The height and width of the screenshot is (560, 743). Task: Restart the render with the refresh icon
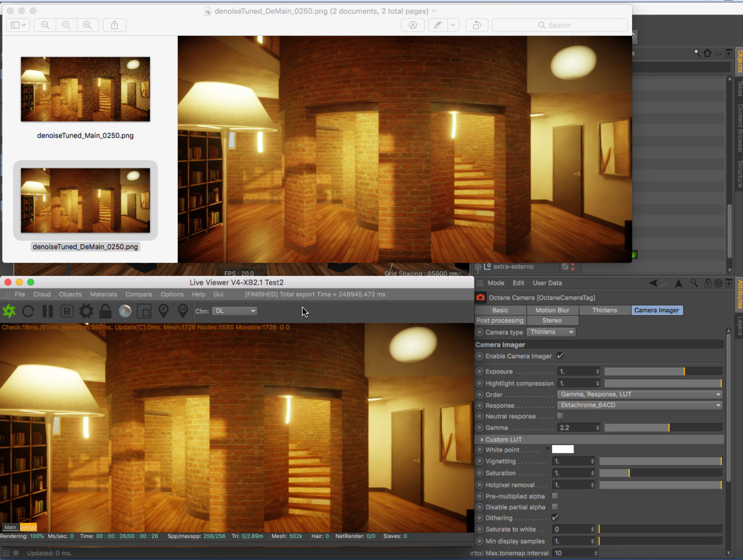click(x=28, y=311)
